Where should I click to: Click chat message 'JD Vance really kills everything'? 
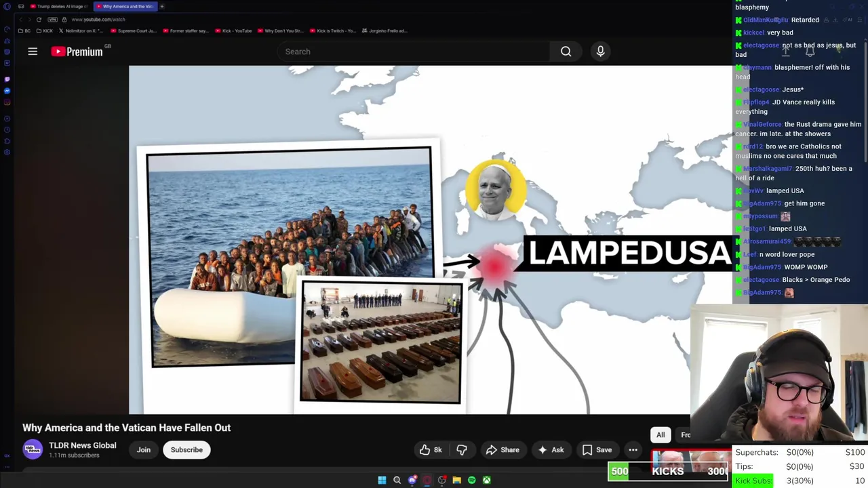[785, 107]
